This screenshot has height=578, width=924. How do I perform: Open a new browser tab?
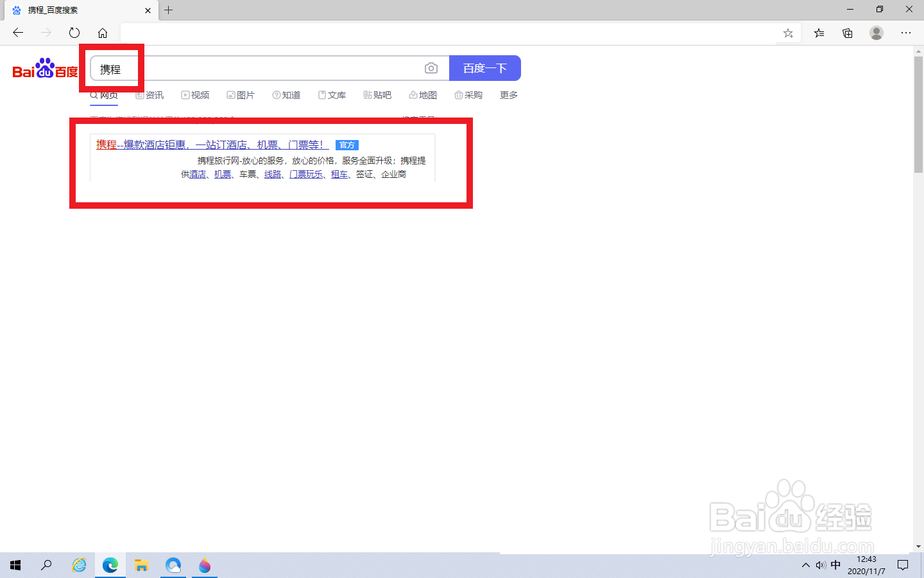pyautogui.click(x=169, y=10)
